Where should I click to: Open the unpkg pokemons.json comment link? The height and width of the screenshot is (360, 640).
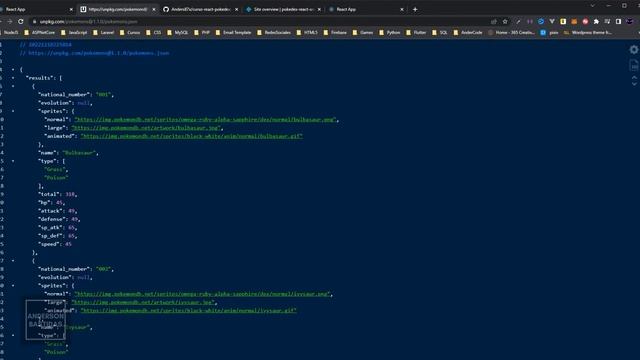[98, 53]
